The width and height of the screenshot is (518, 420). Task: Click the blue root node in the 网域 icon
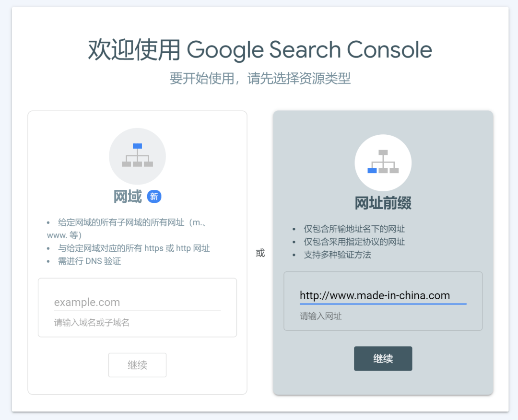point(138,146)
